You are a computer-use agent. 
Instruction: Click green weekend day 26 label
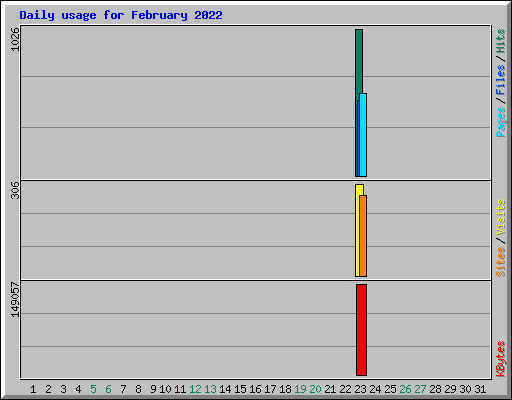[x=405, y=389]
